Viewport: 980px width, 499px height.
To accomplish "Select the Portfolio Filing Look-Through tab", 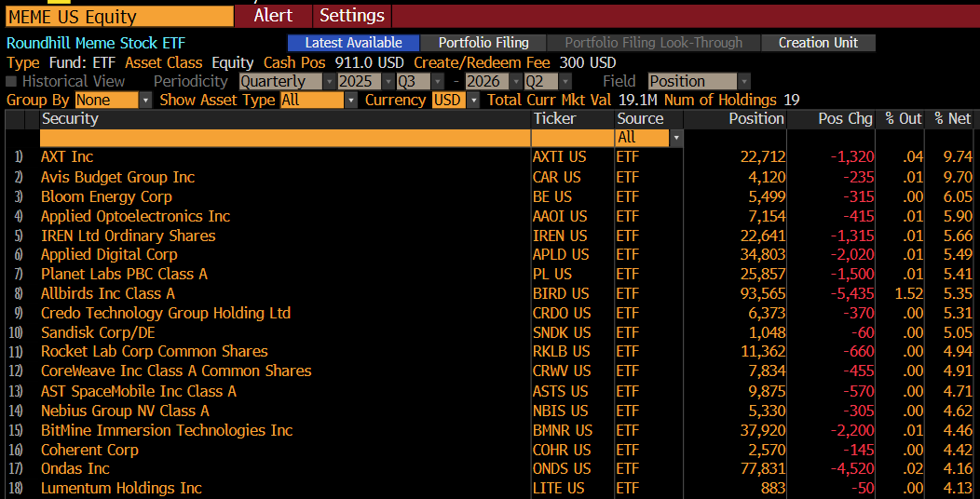I will pyautogui.click(x=653, y=43).
